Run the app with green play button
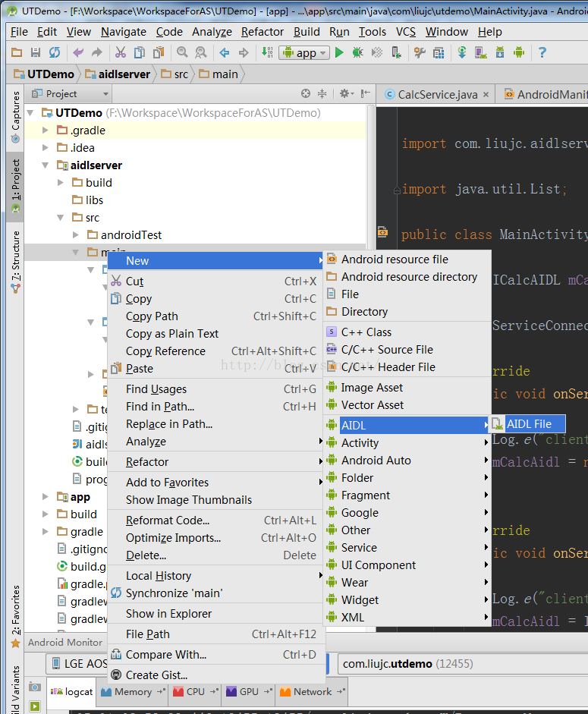 point(339,52)
